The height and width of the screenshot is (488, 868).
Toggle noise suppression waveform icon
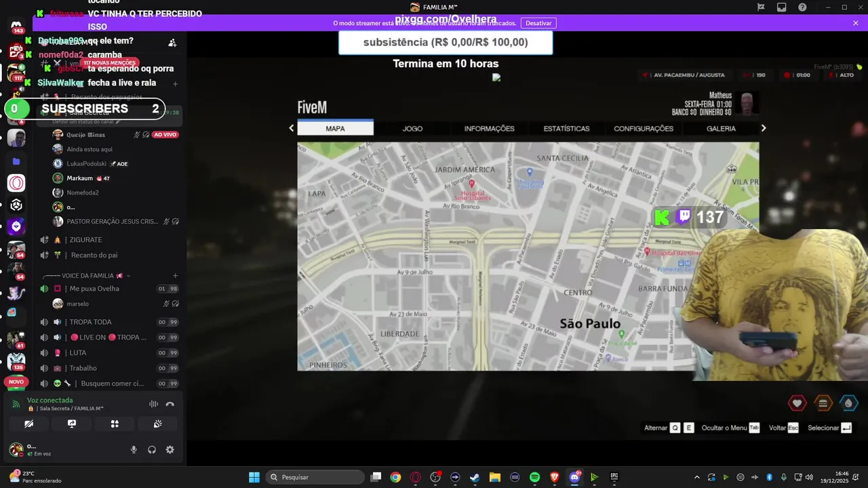point(153,404)
